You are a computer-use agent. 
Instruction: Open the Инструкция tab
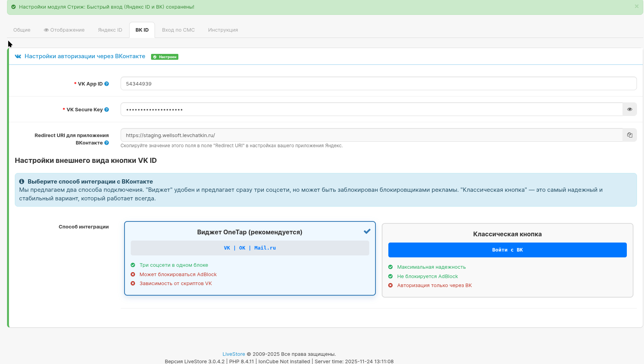coord(223,30)
